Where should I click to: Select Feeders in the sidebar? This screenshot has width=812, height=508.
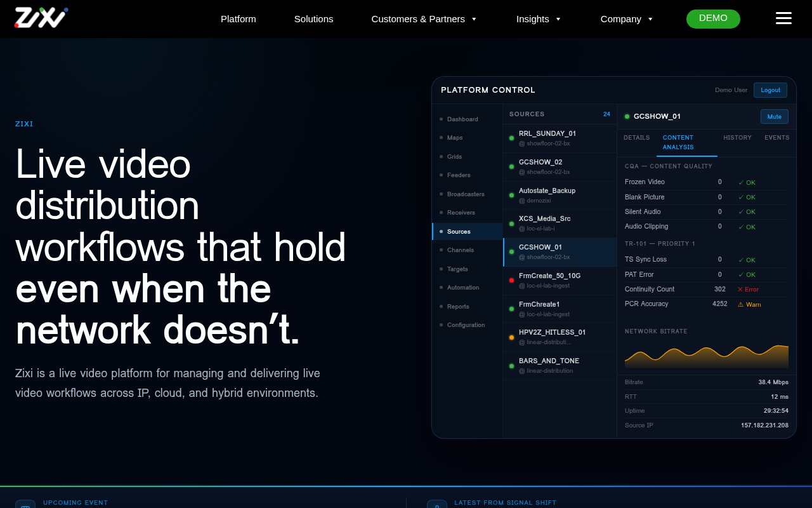468,175
